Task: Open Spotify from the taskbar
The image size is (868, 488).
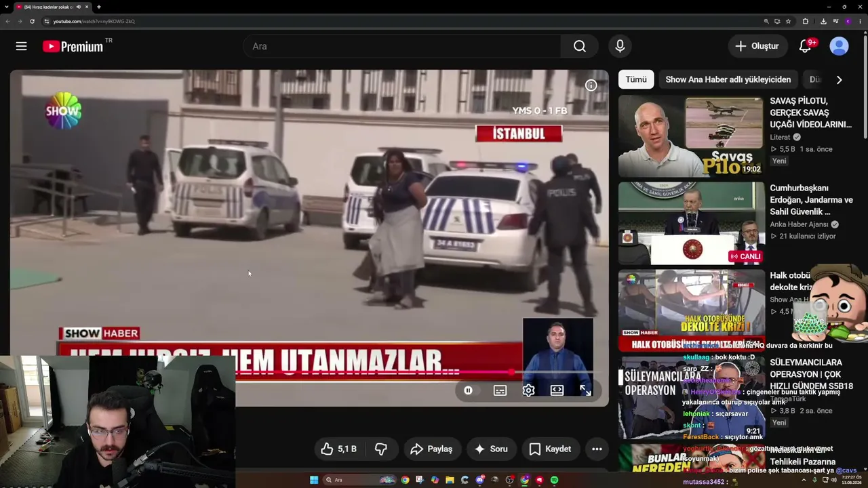Action: click(554, 480)
